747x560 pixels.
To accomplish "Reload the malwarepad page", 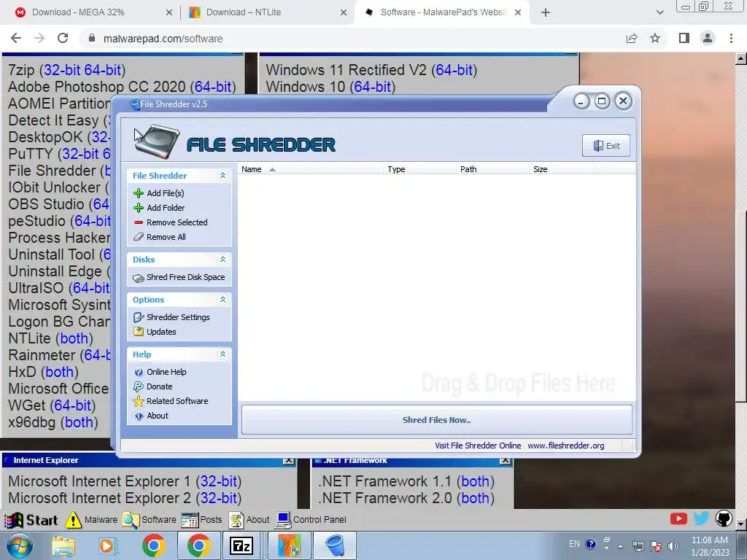I will tap(63, 38).
